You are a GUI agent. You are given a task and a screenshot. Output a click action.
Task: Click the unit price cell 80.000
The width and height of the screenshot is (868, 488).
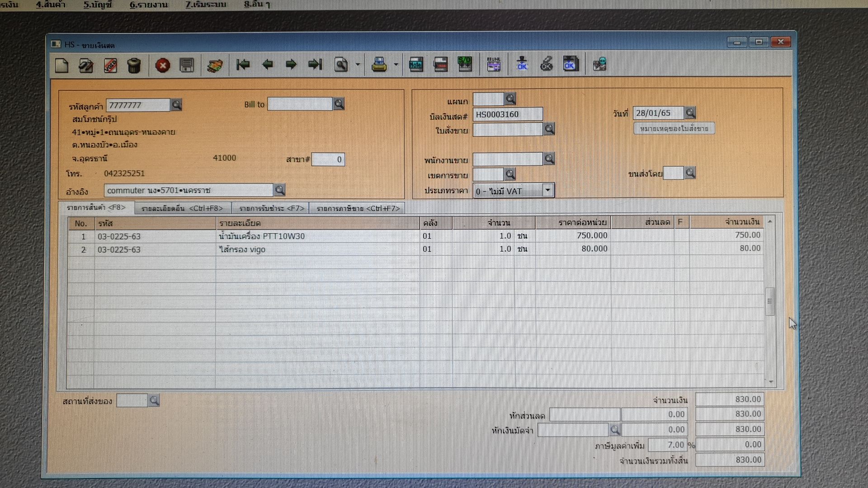(573, 249)
